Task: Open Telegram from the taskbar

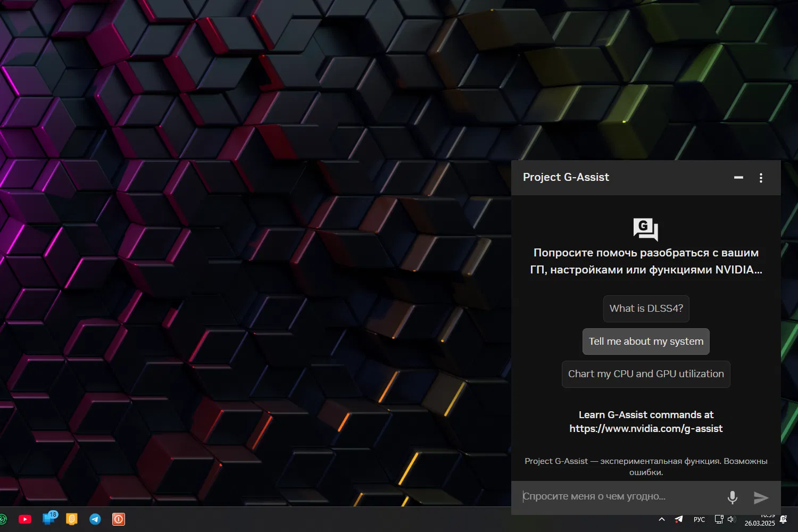Action: click(95, 519)
